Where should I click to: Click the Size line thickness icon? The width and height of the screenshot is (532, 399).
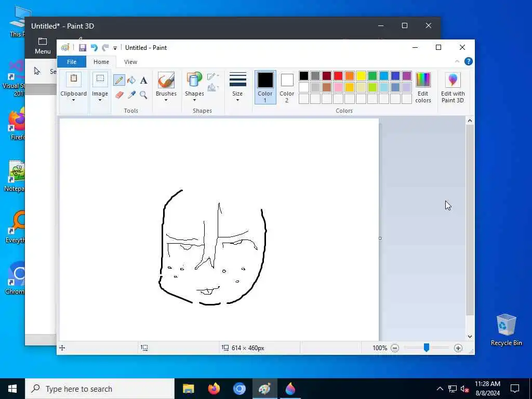click(237, 79)
